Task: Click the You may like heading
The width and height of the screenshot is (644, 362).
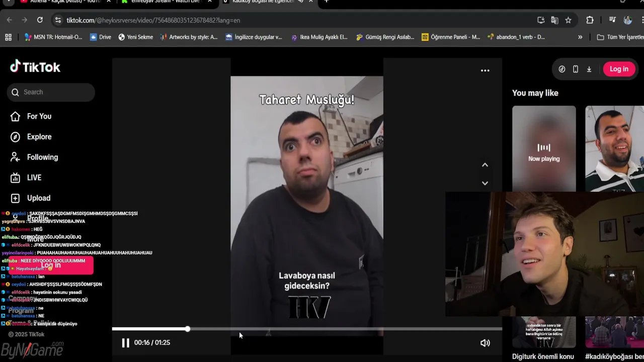Action: [x=535, y=93]
